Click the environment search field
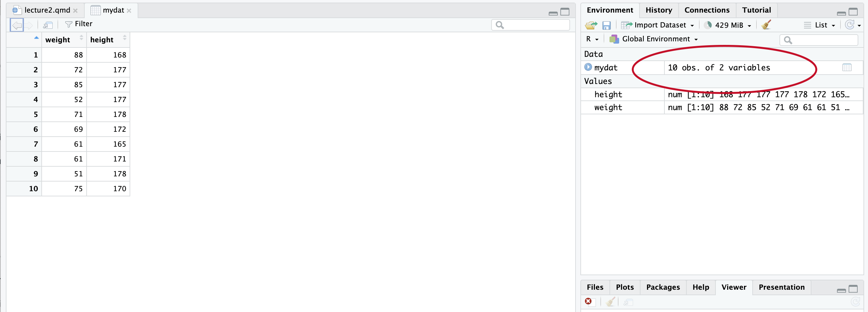 822,40
